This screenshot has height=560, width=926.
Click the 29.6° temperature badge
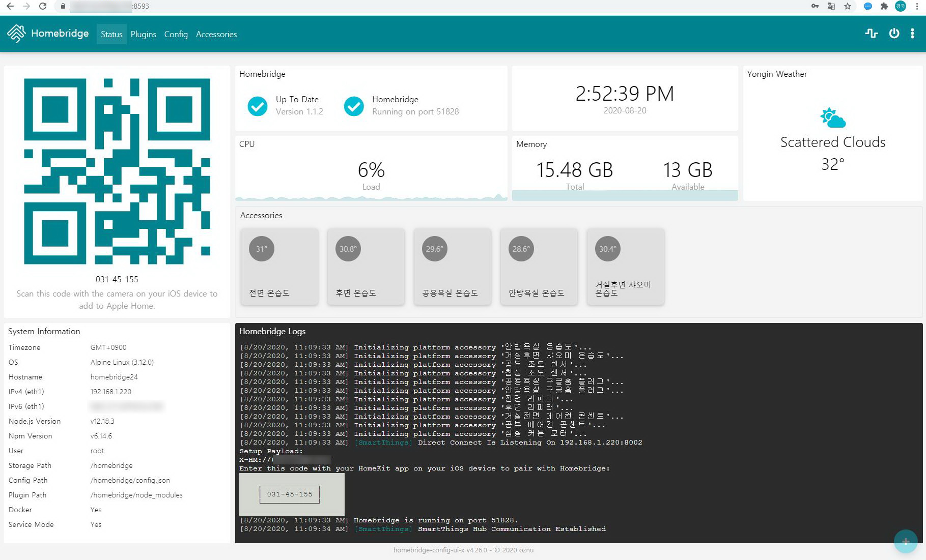tap(435, 249)
